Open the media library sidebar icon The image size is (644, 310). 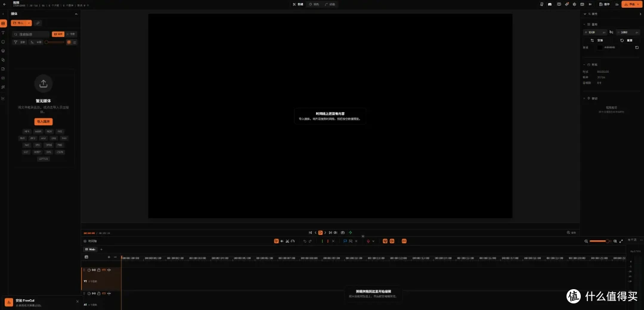tap(4, 23)
